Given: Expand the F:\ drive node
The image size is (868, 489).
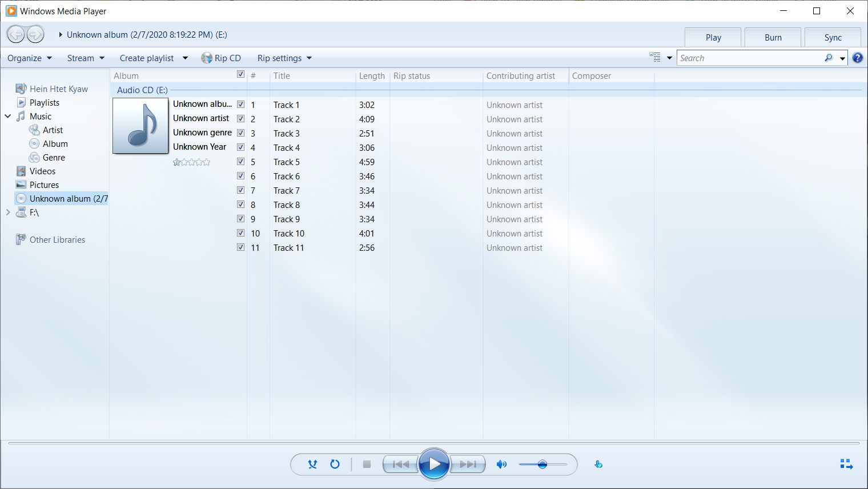Looking at the screenshot, I should coord(8,212).
